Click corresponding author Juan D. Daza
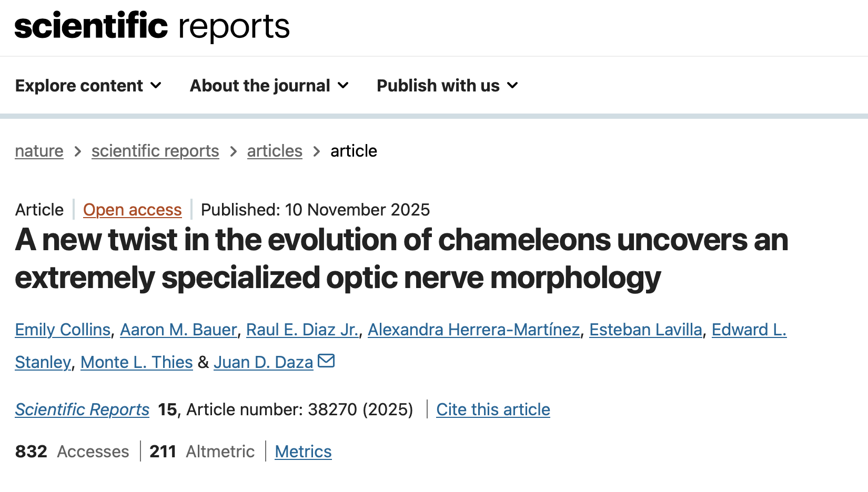This screenshot has width=868, height=492. click(x=263, y=362)
